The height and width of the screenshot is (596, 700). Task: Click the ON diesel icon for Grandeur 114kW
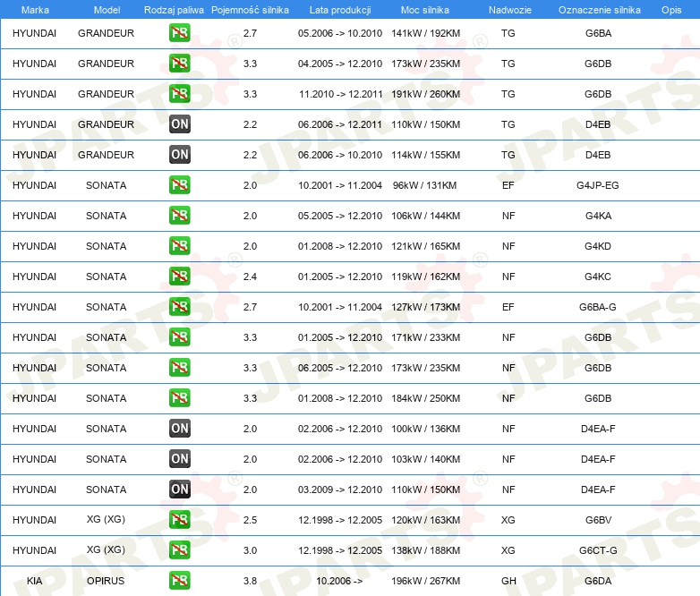(179, 155)
